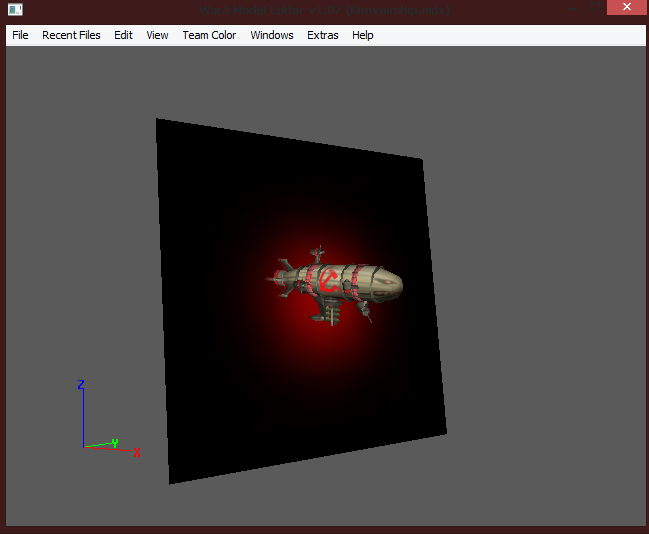The width and height of the screenshot is (649, 534).
Task: Open the Help menu
Action: [x=363, y=35]
